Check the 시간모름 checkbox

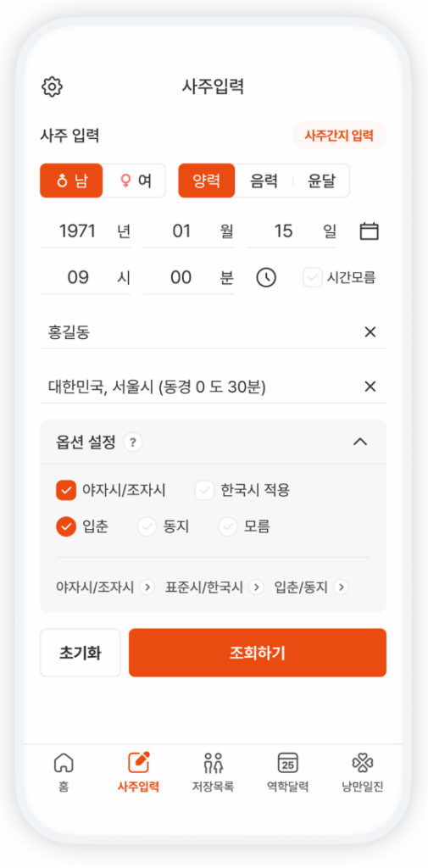tap(312, 278)
